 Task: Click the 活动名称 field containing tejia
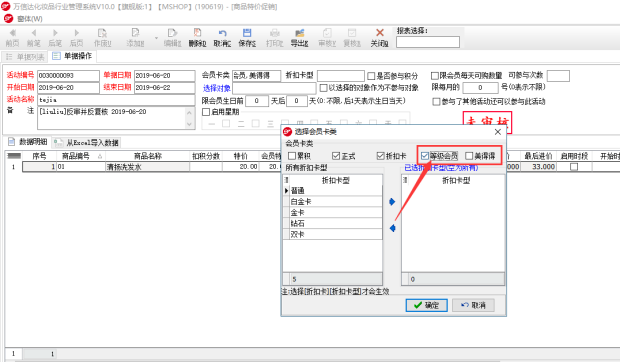click(x=116, y=100)
